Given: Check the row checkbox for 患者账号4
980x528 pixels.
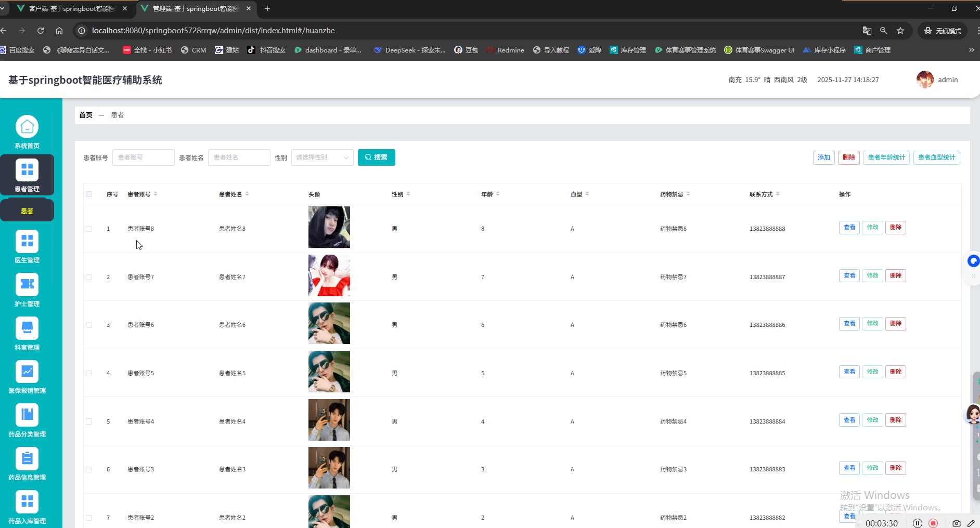Looking at the screenshot, I should [x=89, y=421].
